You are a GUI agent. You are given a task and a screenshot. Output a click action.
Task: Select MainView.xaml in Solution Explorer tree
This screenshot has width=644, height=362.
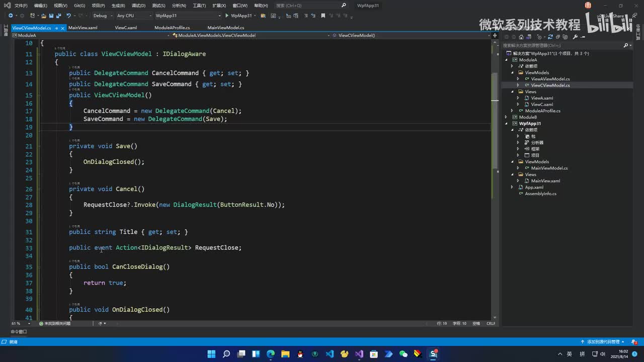545,181
